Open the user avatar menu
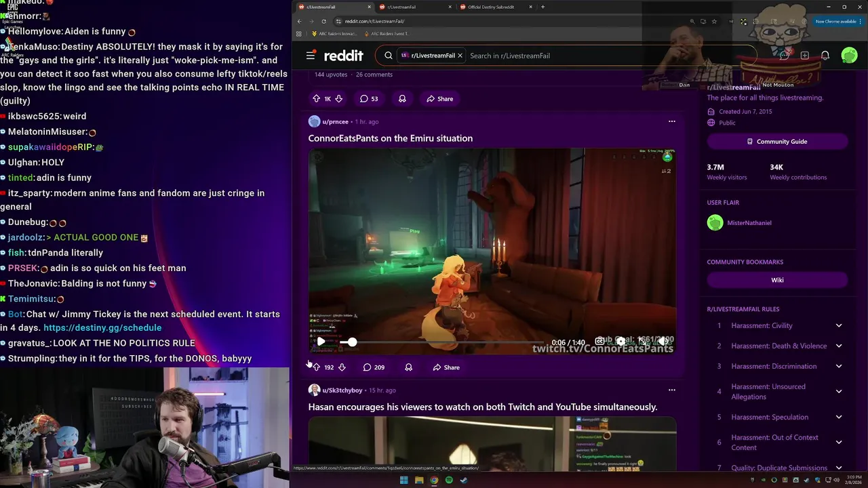This screenshot has height=488, width=868. [849, 56]
